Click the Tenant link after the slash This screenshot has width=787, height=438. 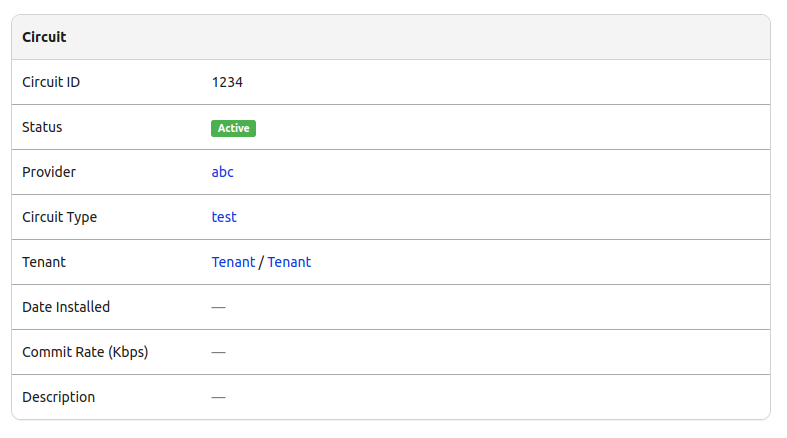pyautogui.click(x=289, y=262)
